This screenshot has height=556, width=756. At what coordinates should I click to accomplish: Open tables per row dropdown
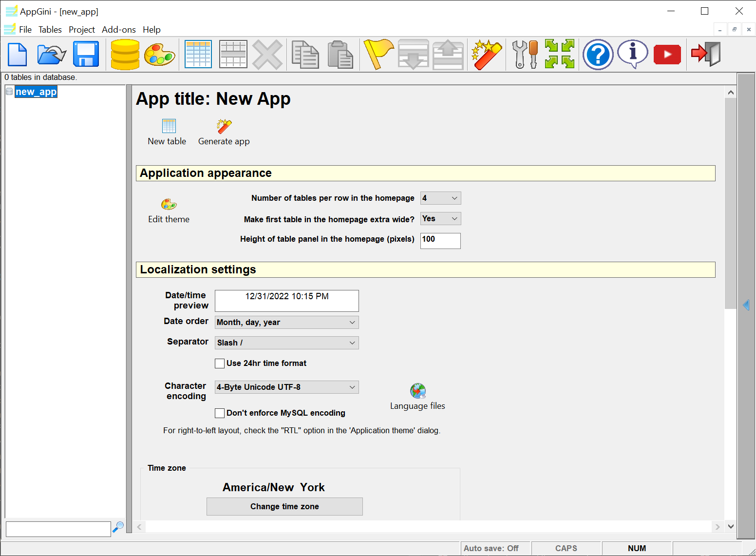440,198
